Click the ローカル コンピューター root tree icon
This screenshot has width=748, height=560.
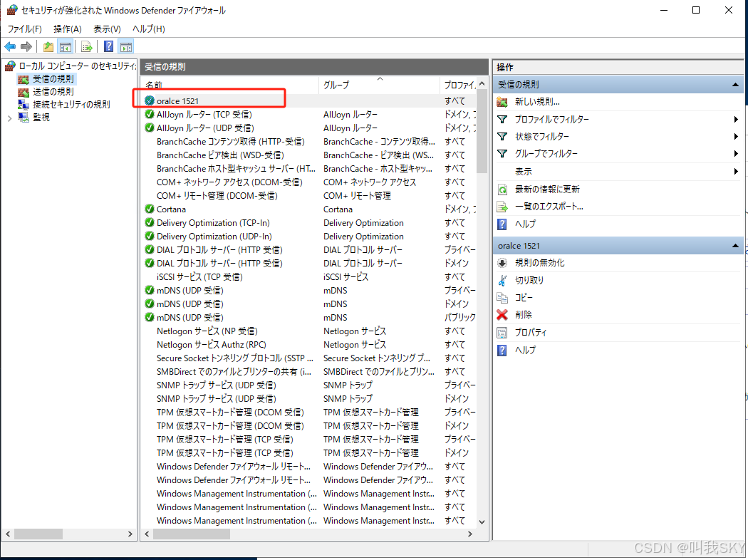(10, 66)
